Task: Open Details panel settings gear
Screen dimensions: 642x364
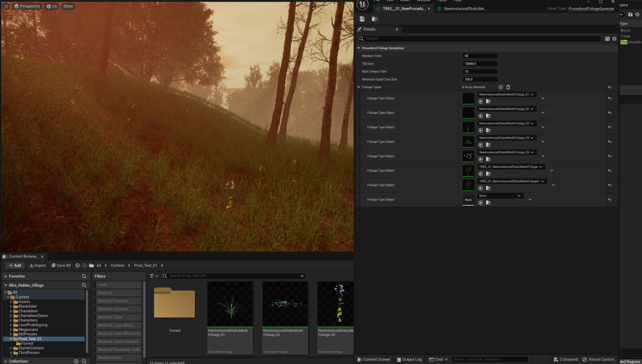Action: pos(614,39)
